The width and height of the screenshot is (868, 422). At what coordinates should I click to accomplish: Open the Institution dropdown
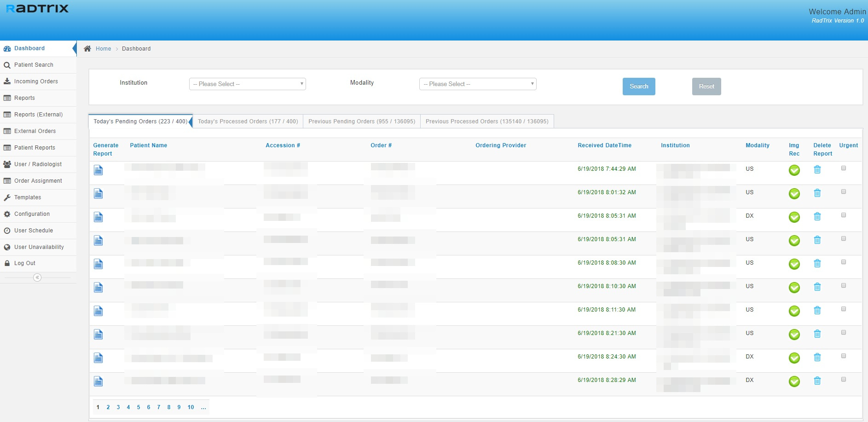click(x=247, y=84)
